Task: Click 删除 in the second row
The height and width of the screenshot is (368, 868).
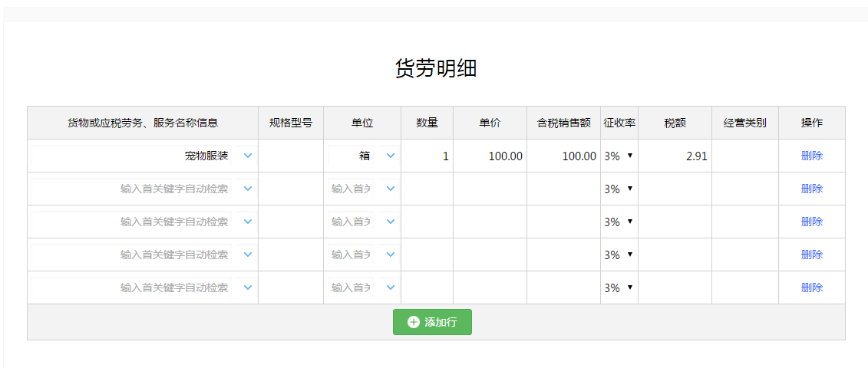Action: tap(811, 189)
